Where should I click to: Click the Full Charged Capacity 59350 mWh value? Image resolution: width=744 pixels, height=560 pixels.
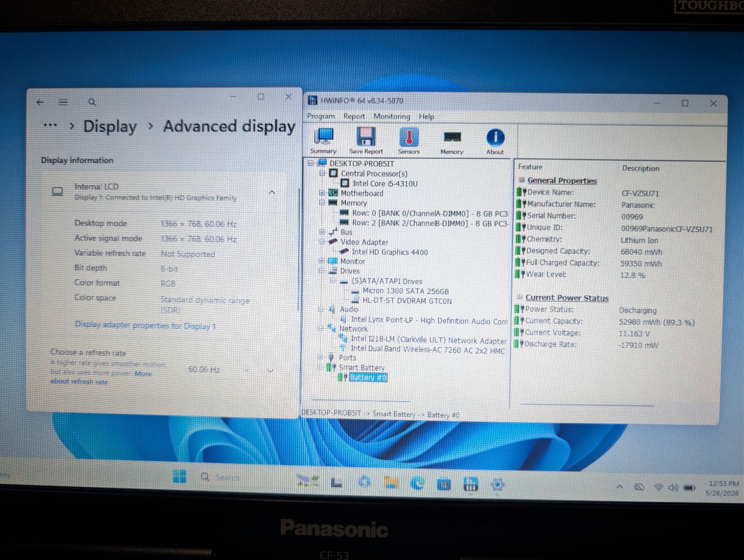pyautogui.click(x=641, y=264)
